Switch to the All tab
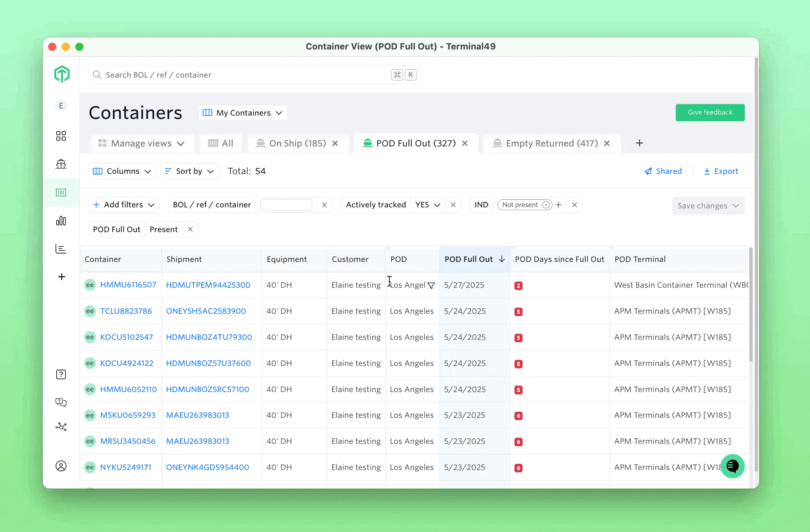Image resolution: width=810 pixels, height=532 pixels. [x=221, y=143]
